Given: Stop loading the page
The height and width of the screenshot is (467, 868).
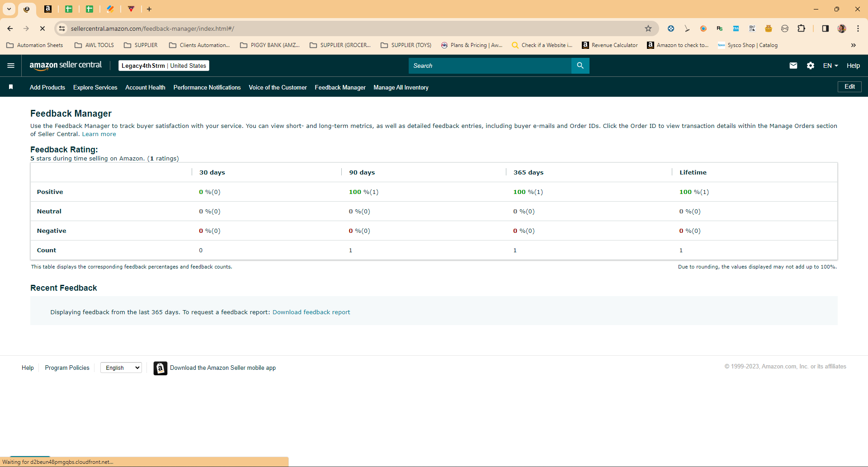Looking at the screenshot, I should click(x=42, y=28).
